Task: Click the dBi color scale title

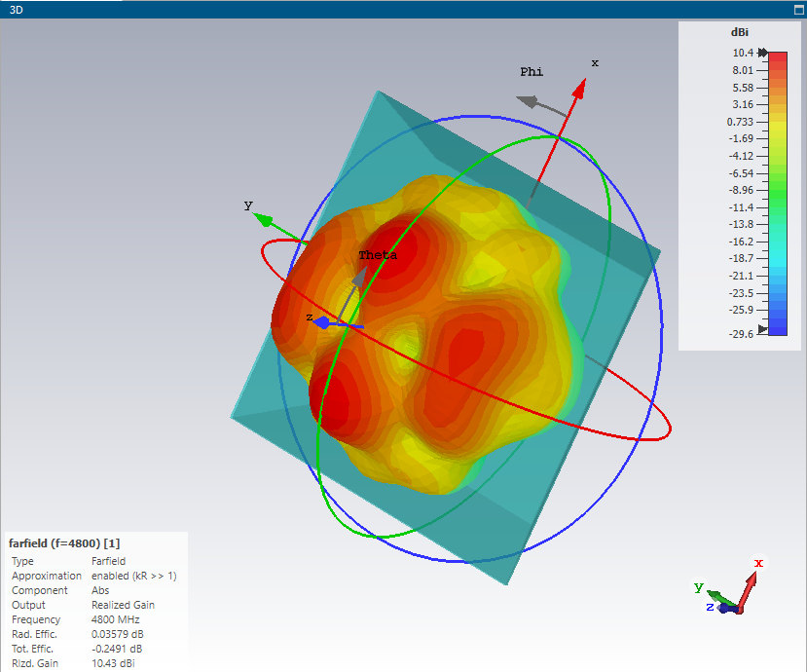Action: pos(740,32)
